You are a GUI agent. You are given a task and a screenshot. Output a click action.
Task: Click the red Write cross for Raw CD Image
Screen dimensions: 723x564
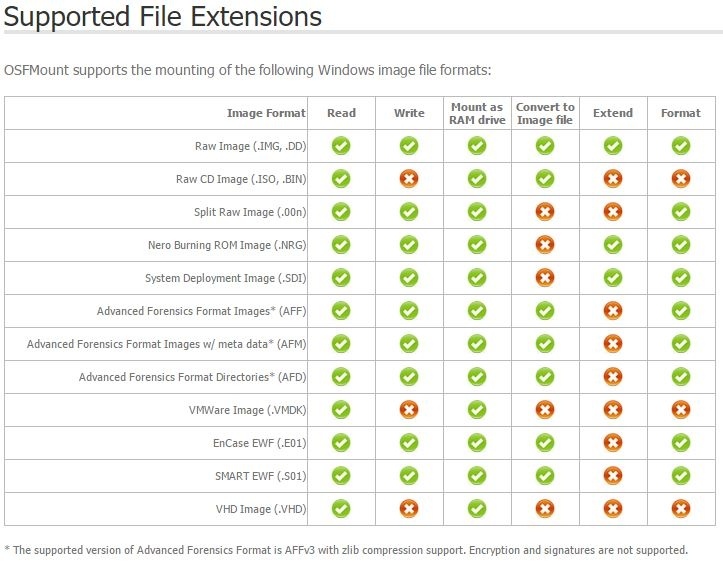[409, 178]
